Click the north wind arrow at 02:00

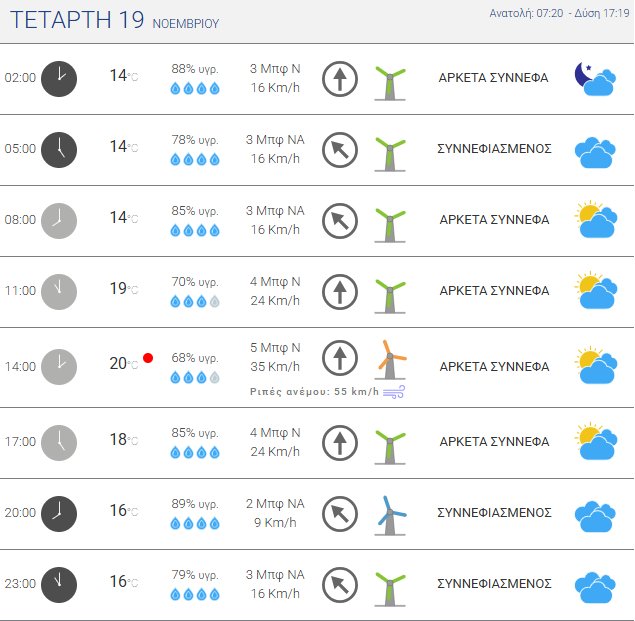[x=339, y=79]
